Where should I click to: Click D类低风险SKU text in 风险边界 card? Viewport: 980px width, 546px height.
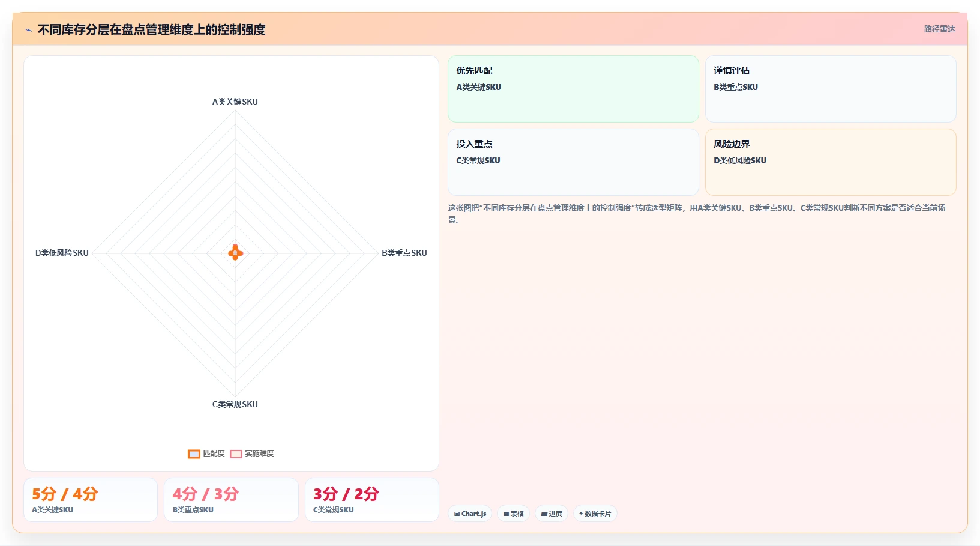pyautogui.click(x=739, y=160)
